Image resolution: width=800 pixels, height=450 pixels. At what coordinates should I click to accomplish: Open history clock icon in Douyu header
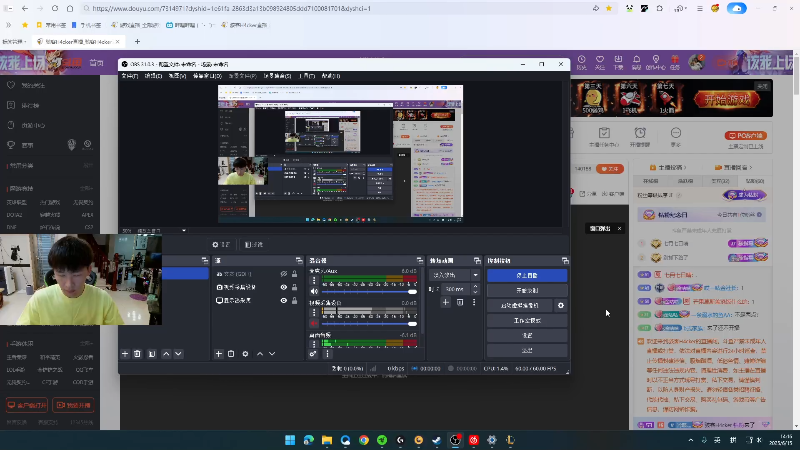pos(582,62)
